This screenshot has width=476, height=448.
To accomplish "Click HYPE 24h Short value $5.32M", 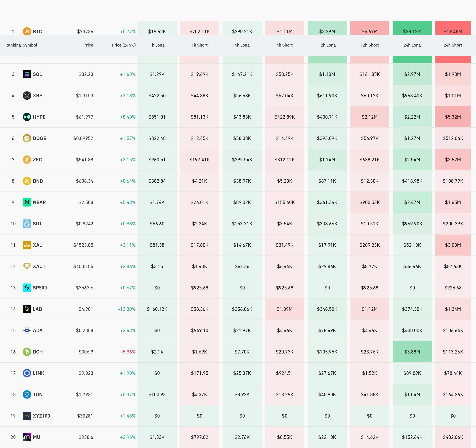I will pos(453,117).
